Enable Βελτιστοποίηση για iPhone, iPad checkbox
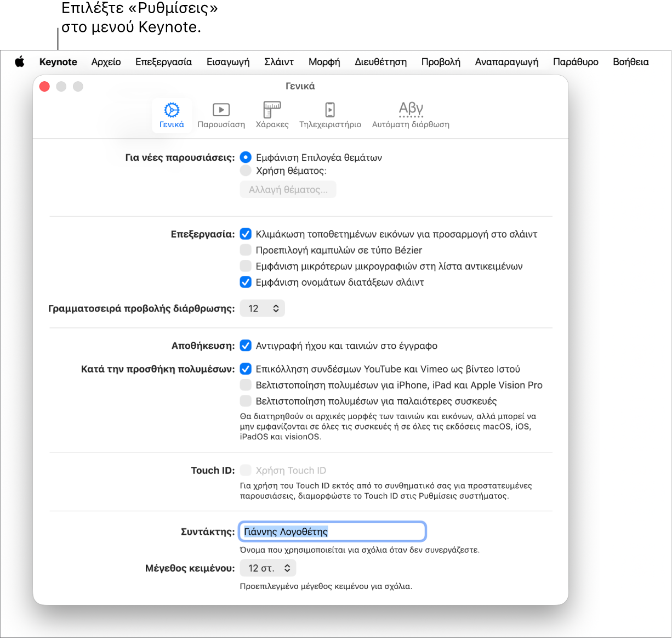672x639 pixels. [x=246, y=385]
